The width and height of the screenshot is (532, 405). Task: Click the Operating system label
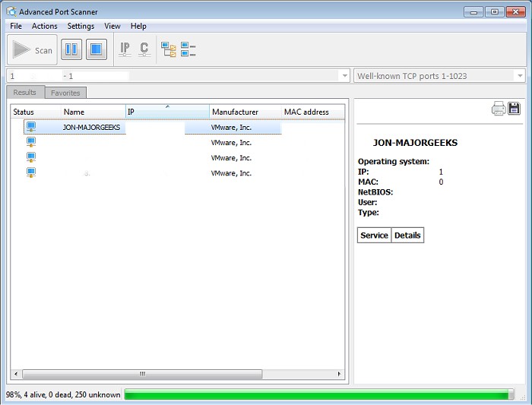tap(394, 161)
